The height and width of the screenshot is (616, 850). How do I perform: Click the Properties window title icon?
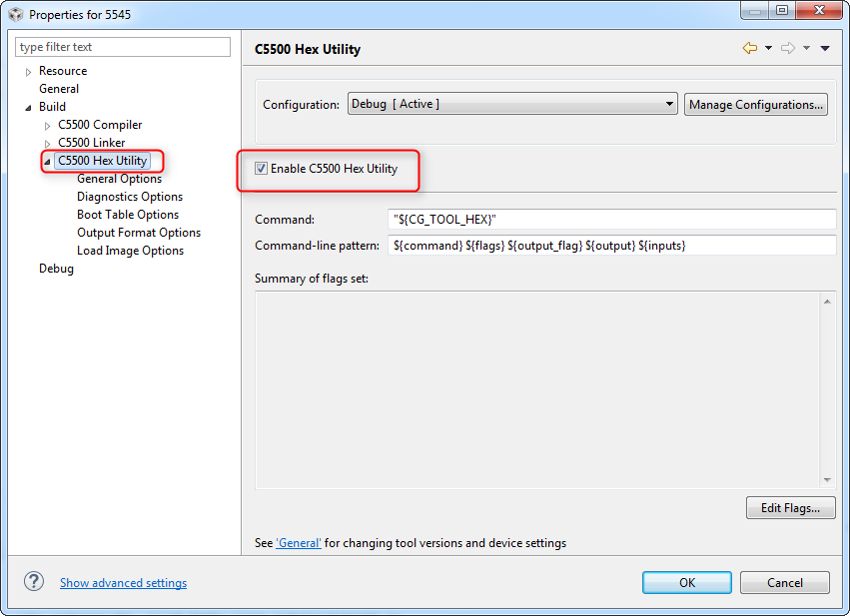point(15,15)
